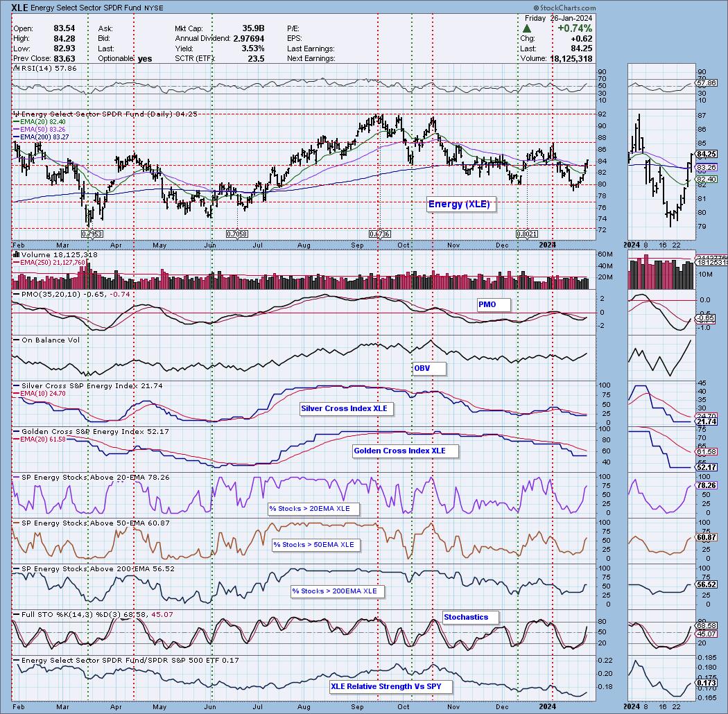The height and width of the screenshot is (714, 728).
Task: Click the 0.6736 marker near September
Action: (379, 234)
